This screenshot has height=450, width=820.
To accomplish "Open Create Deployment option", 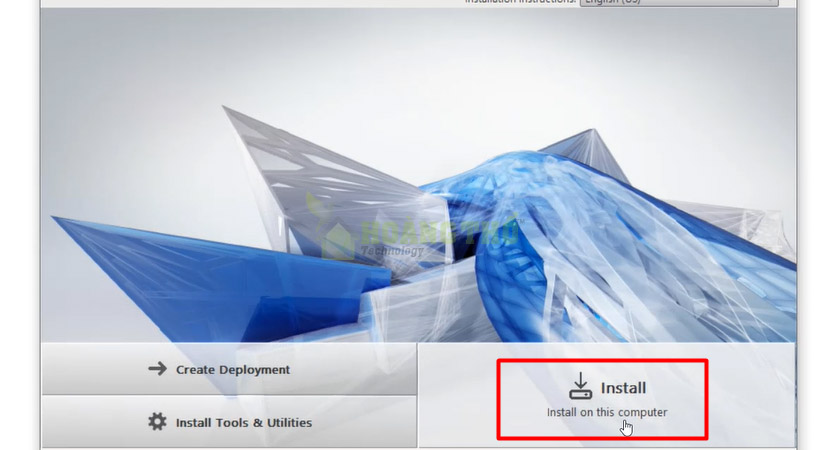I will click(x=229, y=369).
